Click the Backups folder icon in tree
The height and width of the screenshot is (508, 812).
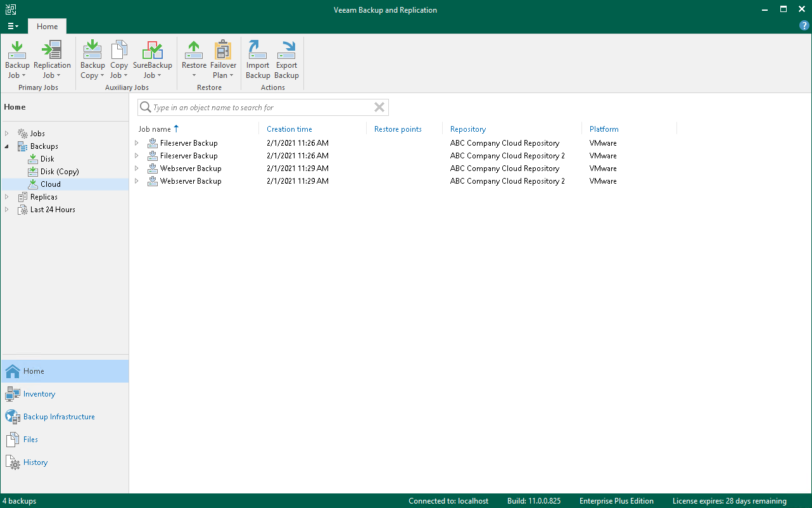(23, 146)
